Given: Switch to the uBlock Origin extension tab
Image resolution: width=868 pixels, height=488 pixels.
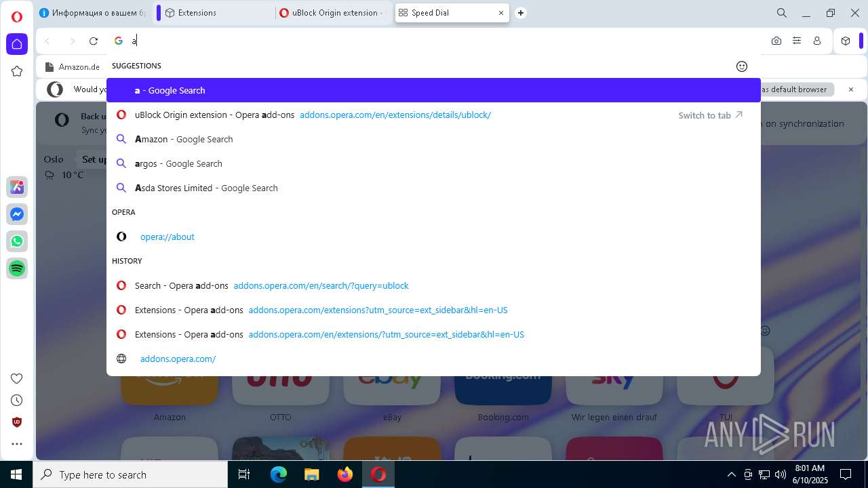Looking at the screenshot, I should (333, 13).
